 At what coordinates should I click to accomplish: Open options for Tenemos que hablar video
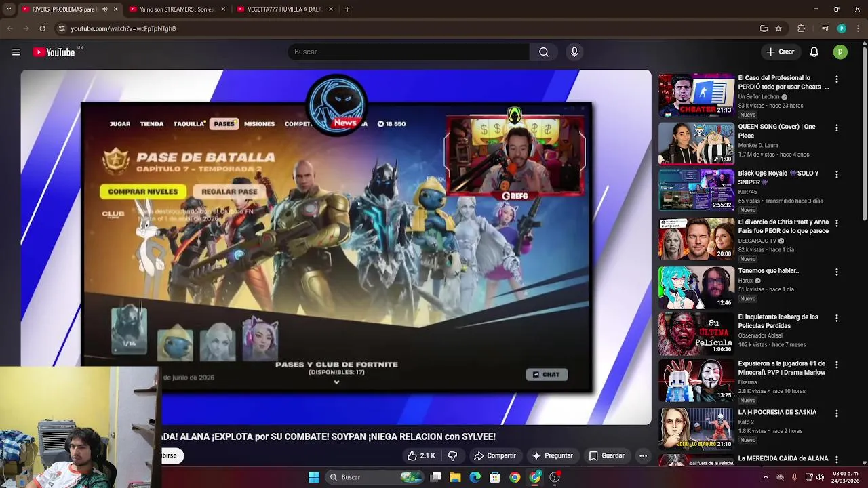[836, 272]
